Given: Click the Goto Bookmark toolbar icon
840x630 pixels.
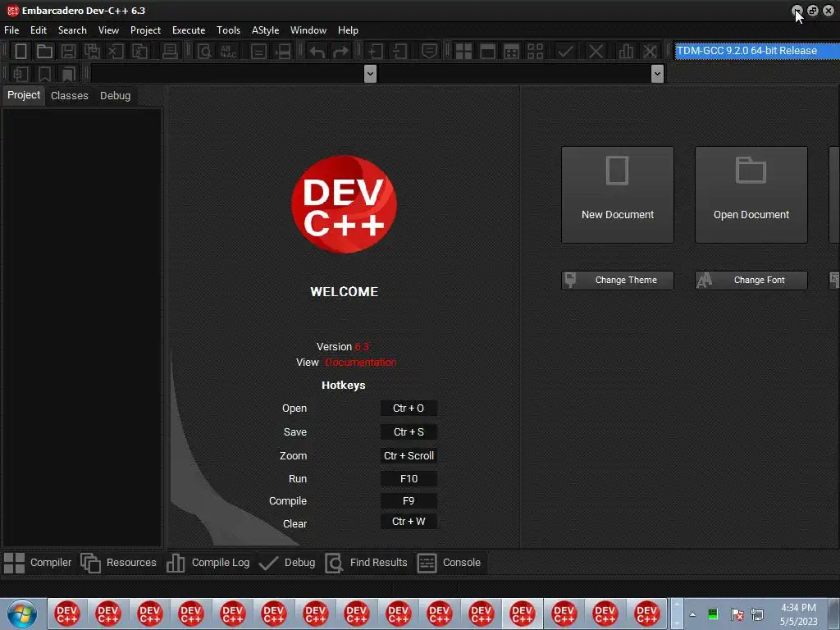Looking at the screenshot, I should (x=69, y=73).
